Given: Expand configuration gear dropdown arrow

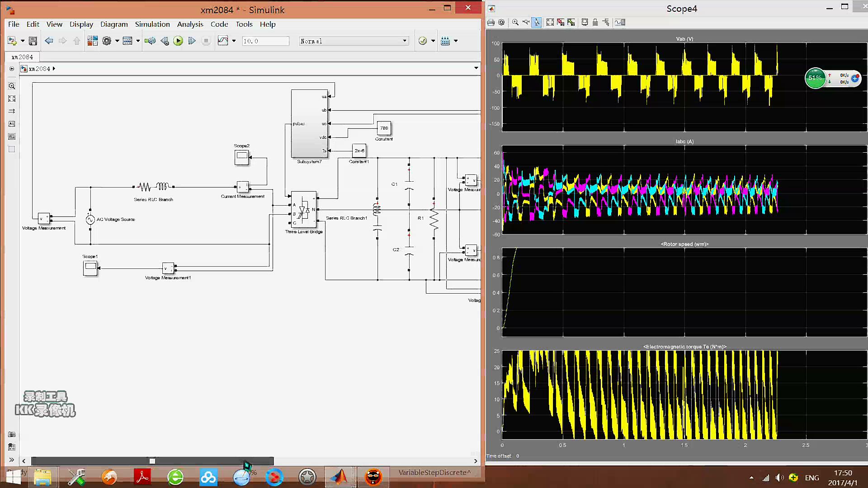Looking at the screenshot, I should pyautogui.click(x=117, y=41).
